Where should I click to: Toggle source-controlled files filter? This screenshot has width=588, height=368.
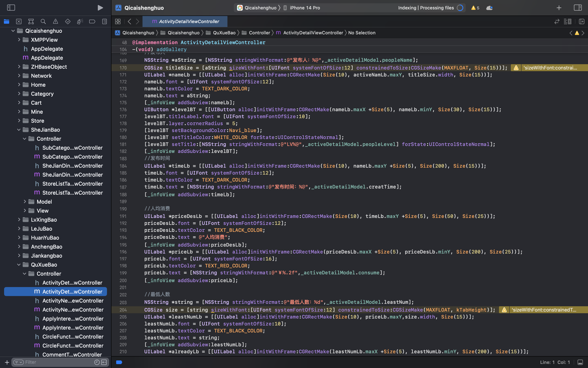(104, 362)
